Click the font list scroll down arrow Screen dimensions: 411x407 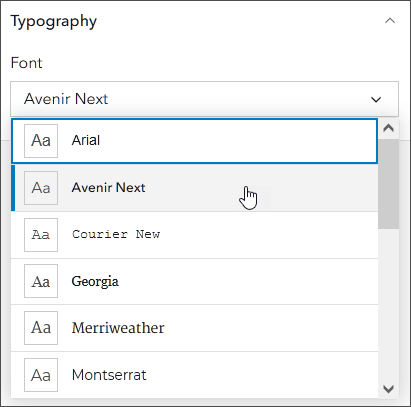tap(389, 389)
